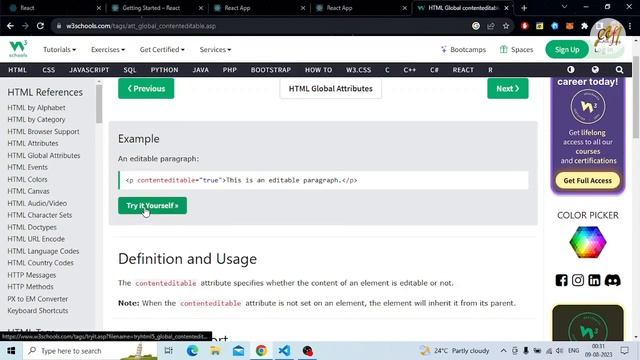Open HTTP Methods sidebar link
The width and height of the screenshot is (640, 360).
[x=30, y=287]
